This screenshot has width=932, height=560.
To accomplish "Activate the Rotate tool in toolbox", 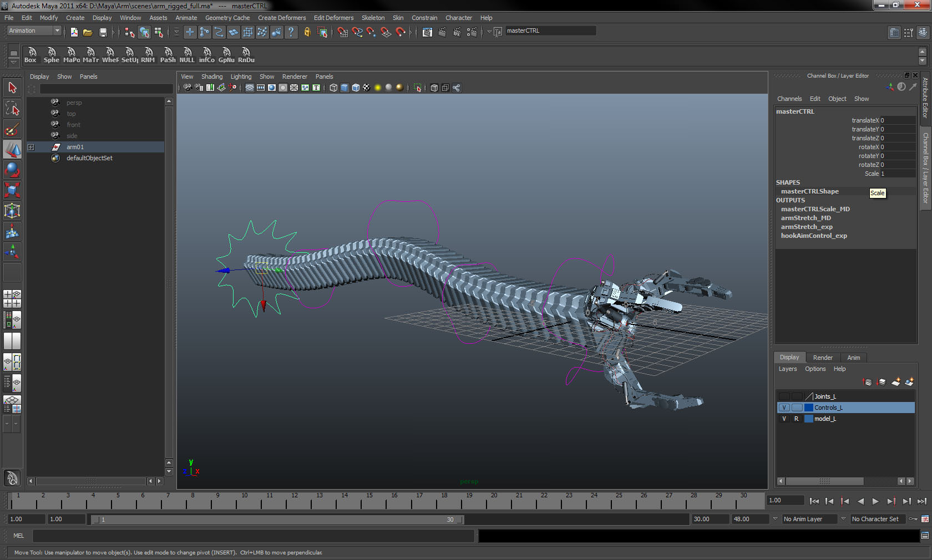I will (12, 170).
